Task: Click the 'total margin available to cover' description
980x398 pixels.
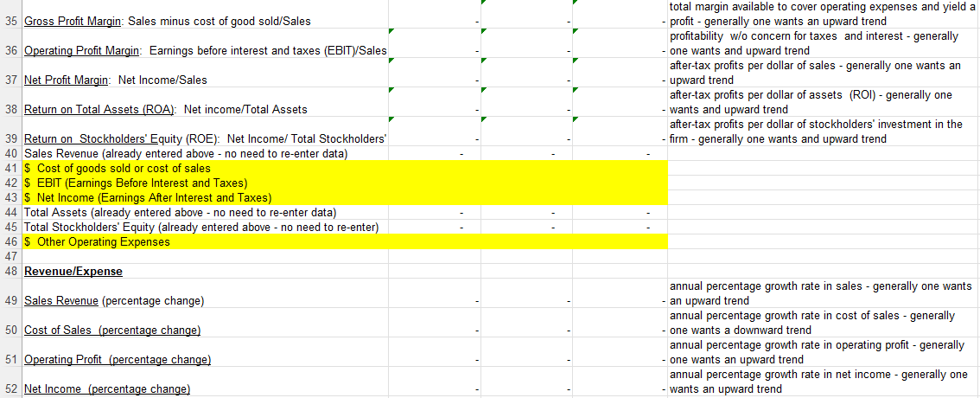Action: coord(823,14)
